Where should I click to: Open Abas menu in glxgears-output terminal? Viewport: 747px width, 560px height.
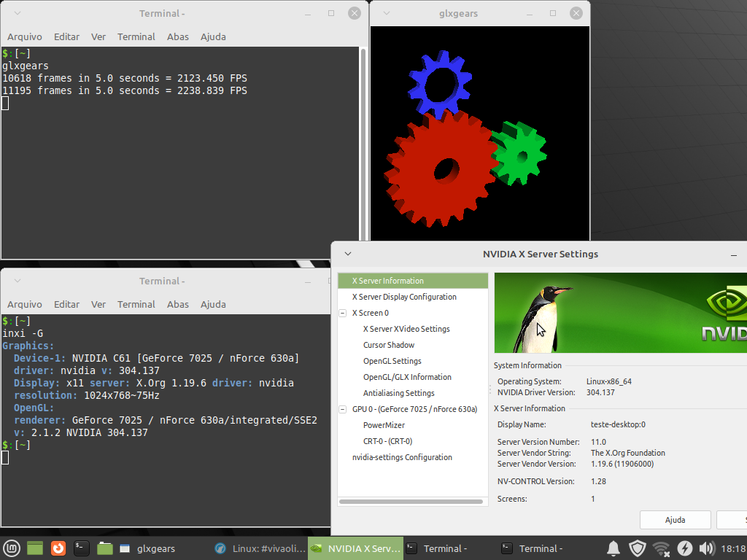(x=178, y=36)
